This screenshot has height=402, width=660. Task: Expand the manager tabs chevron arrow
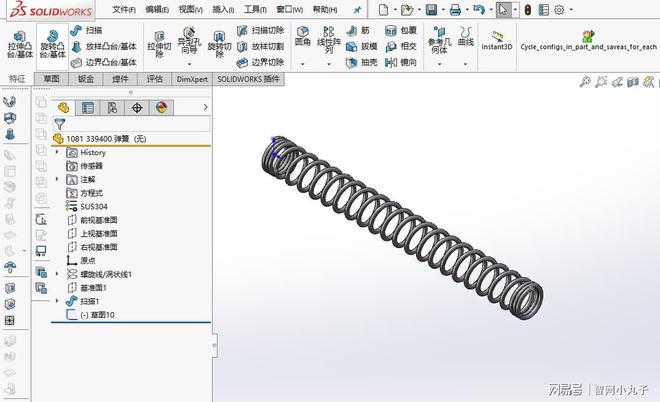coord(205,107)
